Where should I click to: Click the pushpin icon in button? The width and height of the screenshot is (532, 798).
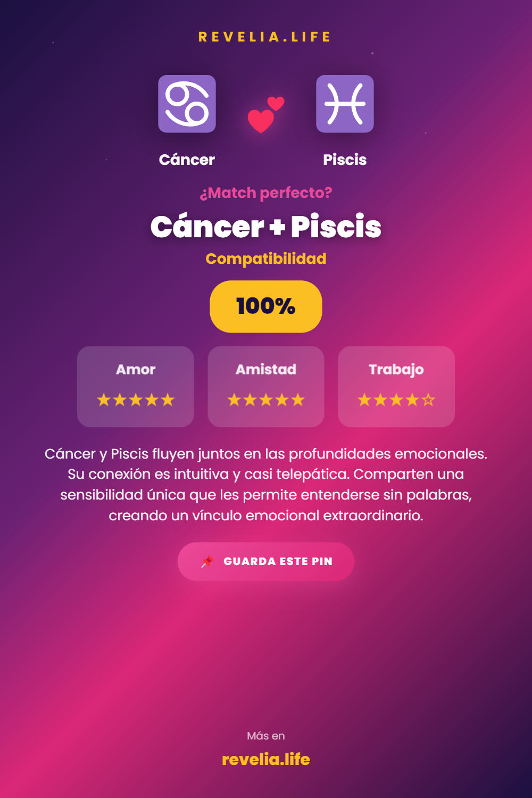(207, 561)
